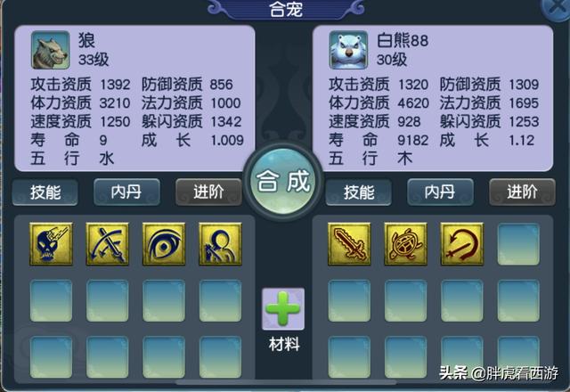
Task: Click the skull skill icon of the wolf
Action: click(52, 243)
